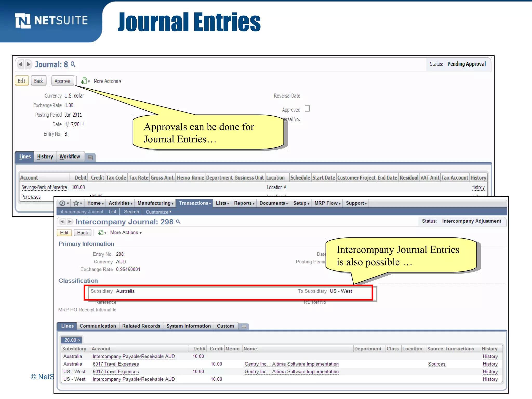This screenshot has width=532, height=399.
Task: Open the MRP Flow menu
Action: tap(327, 203)
